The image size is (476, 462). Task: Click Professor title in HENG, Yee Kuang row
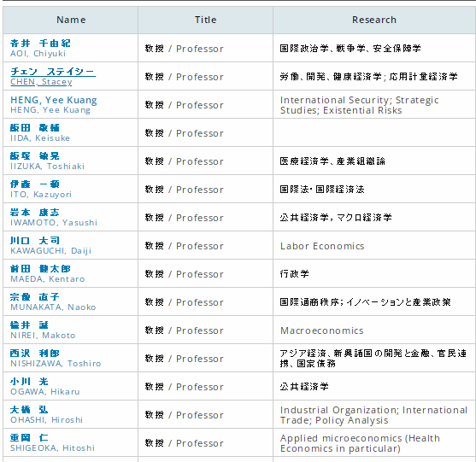click(x=184, y=105)
